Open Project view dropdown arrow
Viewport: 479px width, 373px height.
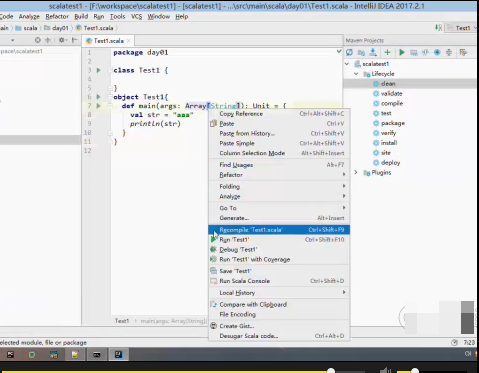click(12, 40)
